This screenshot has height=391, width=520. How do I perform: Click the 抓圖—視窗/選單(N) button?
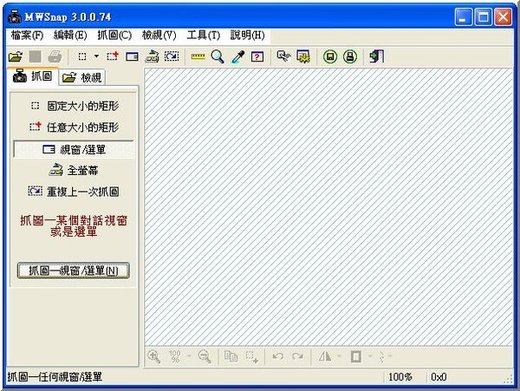coord(73,270)
